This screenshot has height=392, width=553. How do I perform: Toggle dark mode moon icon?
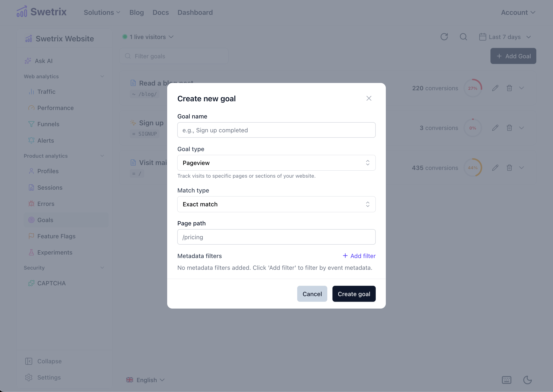coord(527,380)
